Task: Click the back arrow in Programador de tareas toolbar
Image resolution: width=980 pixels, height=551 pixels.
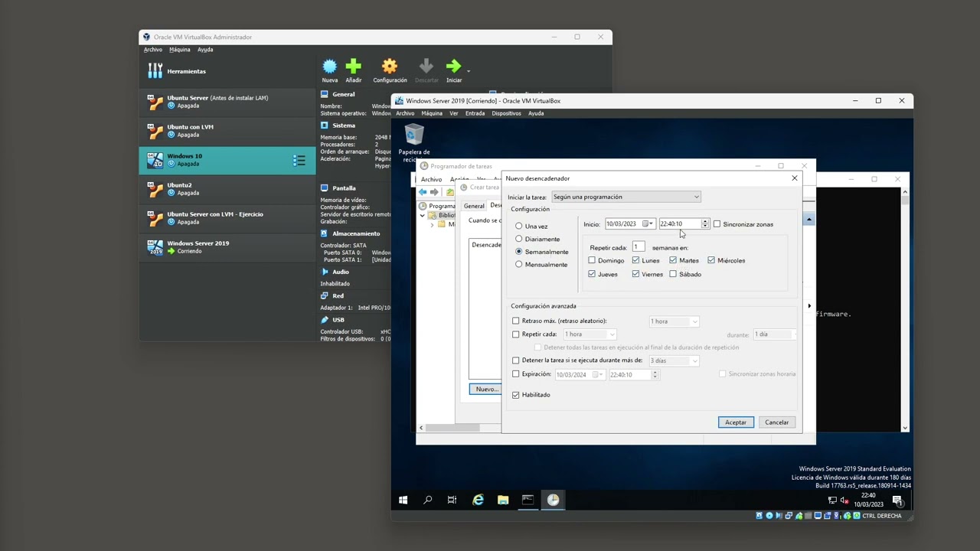Action: pyautogui.click(x=423, y=192)
